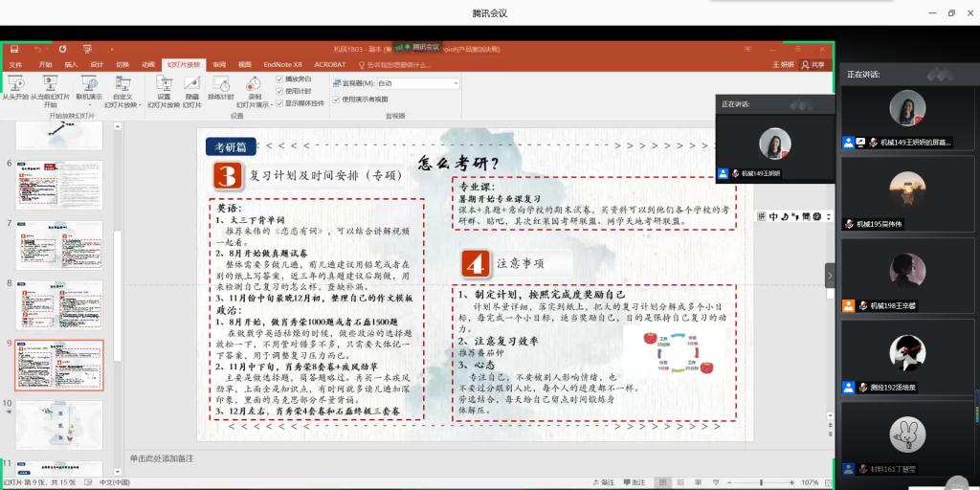The width and height of the screenshot is (980, 490).
Task: Open the monitor (监视器) dropdown
Action: click(x=456, y=83)
